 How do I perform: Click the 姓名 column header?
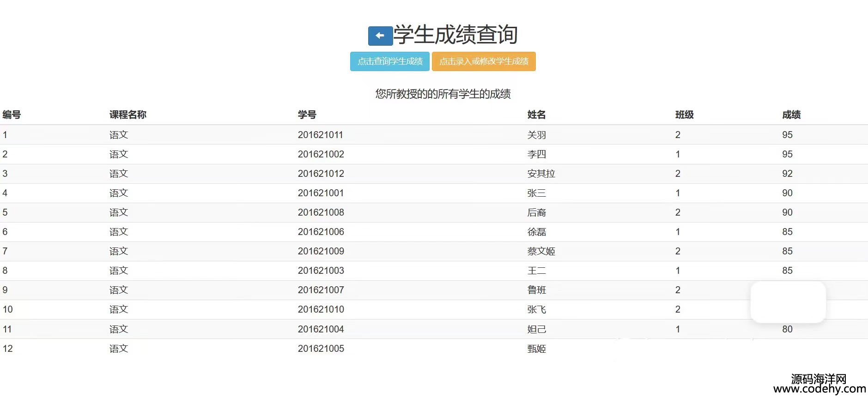(536, 115)
